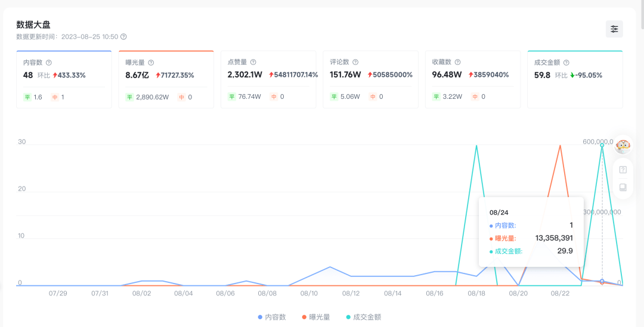Click the red up arrow in 内容数 card
The image size is (644, 327).
pos(55,76)
